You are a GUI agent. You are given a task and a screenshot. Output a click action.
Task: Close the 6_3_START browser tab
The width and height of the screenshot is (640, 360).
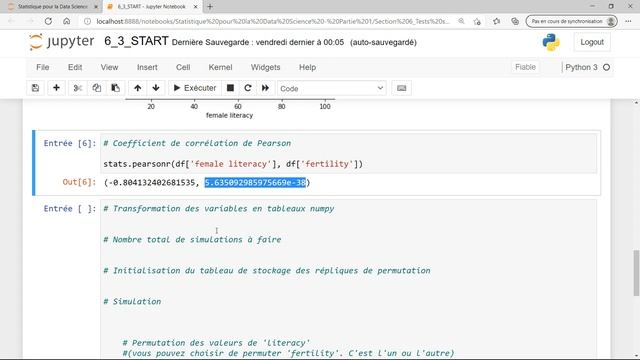(196, 7)
